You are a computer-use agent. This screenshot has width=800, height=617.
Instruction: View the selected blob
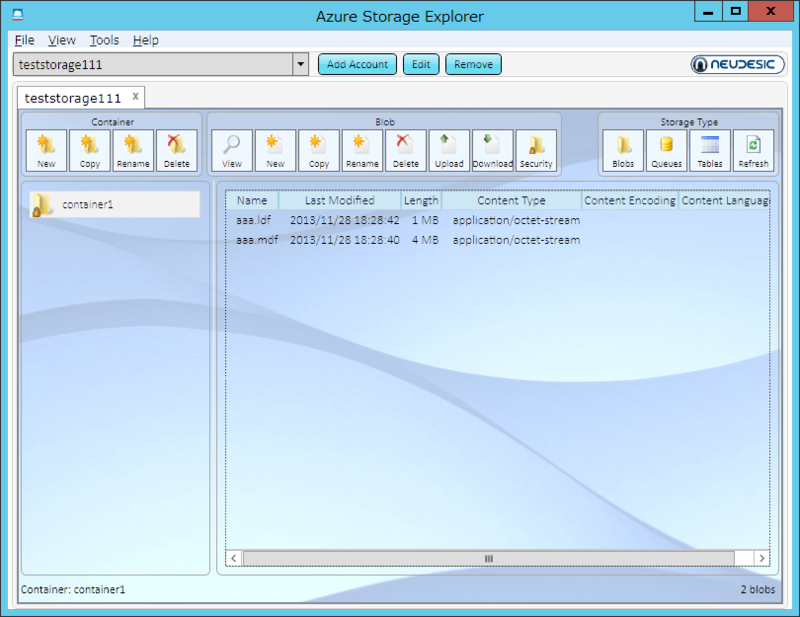(232, 150)
